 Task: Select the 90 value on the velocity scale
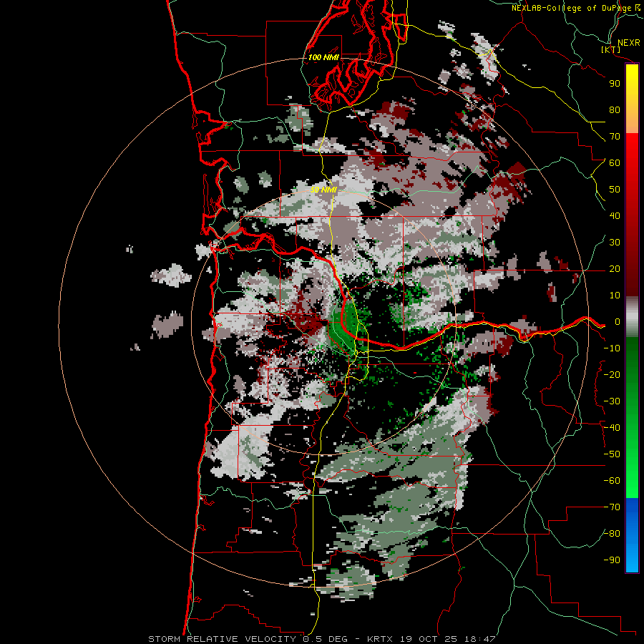(x=615, y=84)
